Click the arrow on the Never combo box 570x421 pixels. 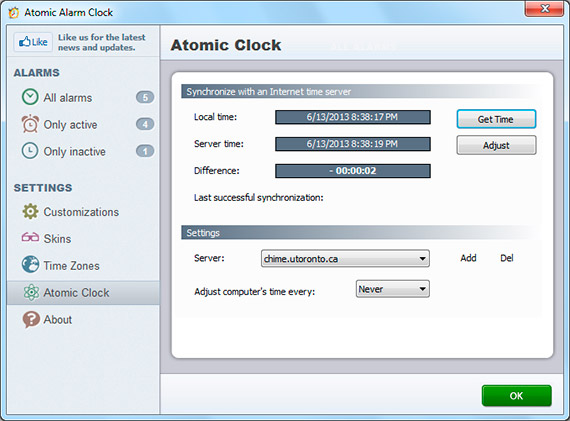point(422,289)
